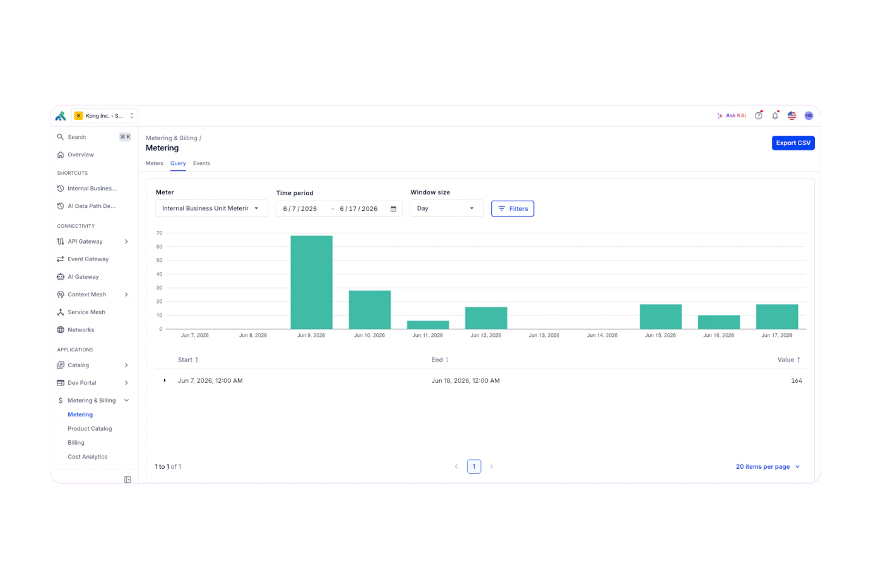871x588 pixels.
Task: Click the search magnifier icon
Action: (61, 137)
